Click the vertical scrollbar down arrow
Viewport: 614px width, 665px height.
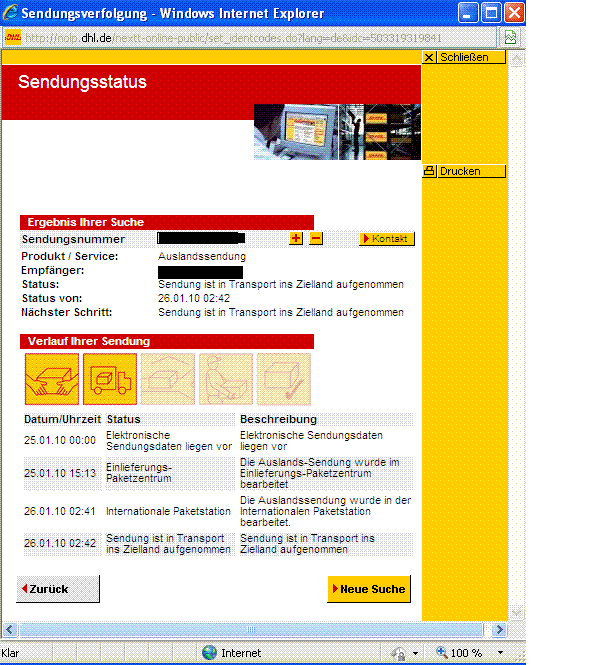click(516, 613)
